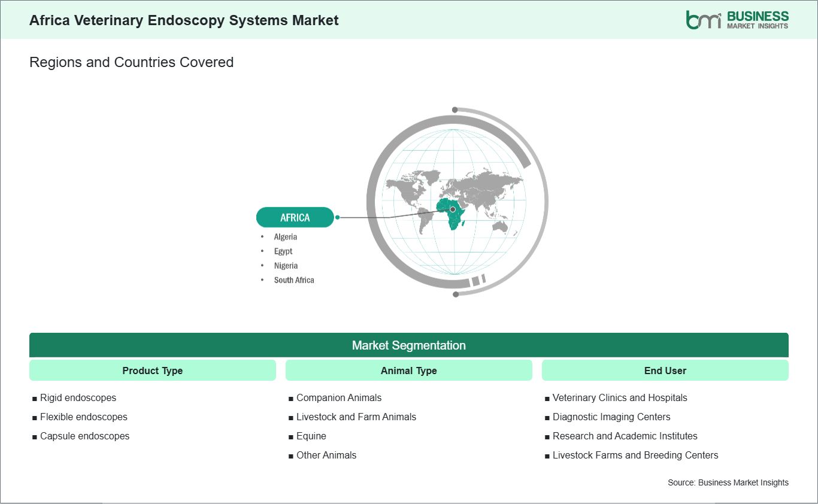Click the 'Africa Veterinary Endoscopy Systems Market' title
The image size is (818, 504).
pos(184,20)
